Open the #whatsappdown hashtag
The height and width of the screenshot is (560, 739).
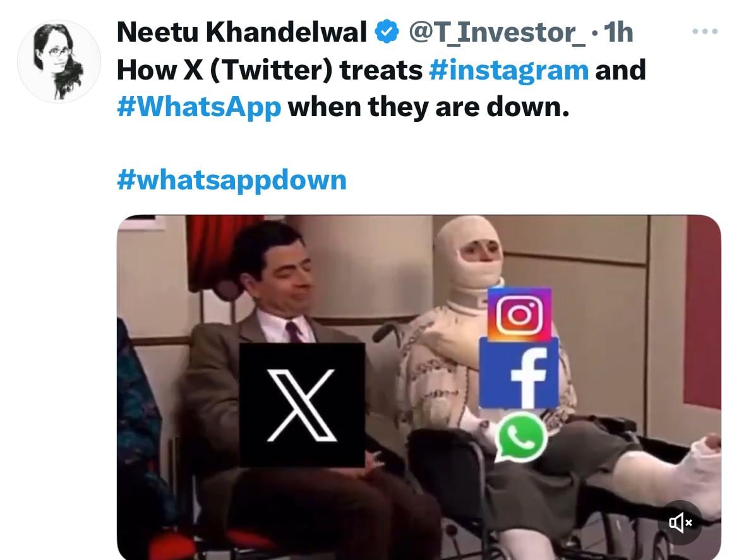[x=232, y=180]
